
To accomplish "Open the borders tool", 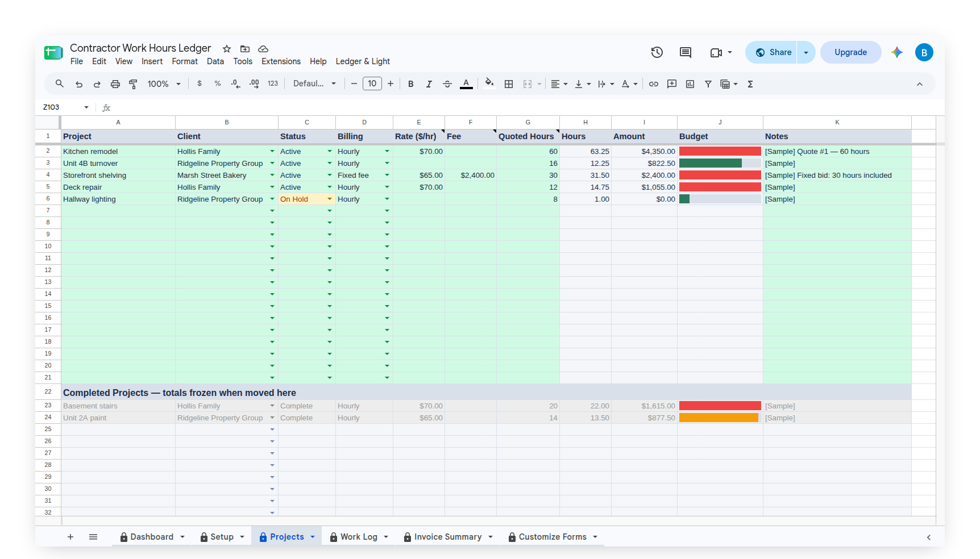I will (509, 84).
